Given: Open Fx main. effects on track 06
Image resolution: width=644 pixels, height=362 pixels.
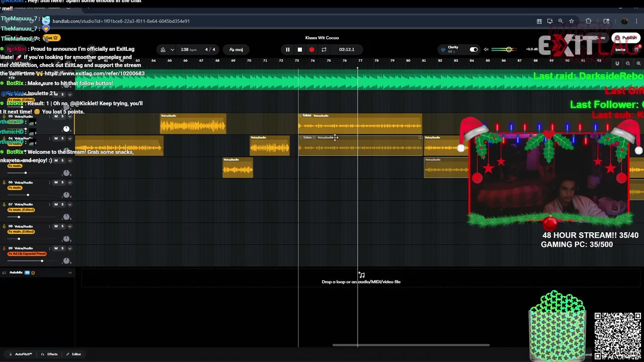Looking at the screenshot, I should (x=15, y=188).
